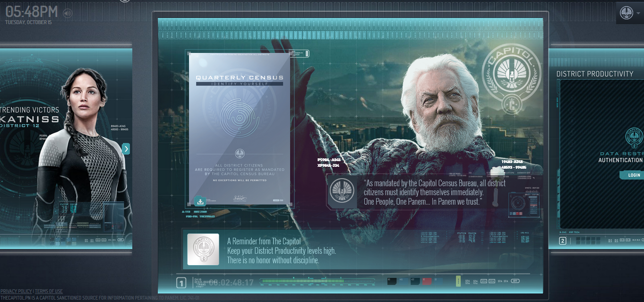Open the Quarterly Census poster thumbnail
644x302 pixels.
240,129
